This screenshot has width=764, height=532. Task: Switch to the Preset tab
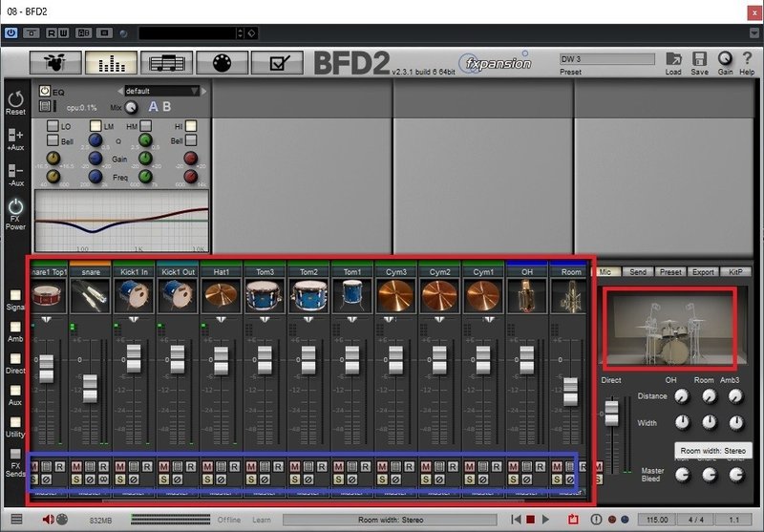coord(670,272)
